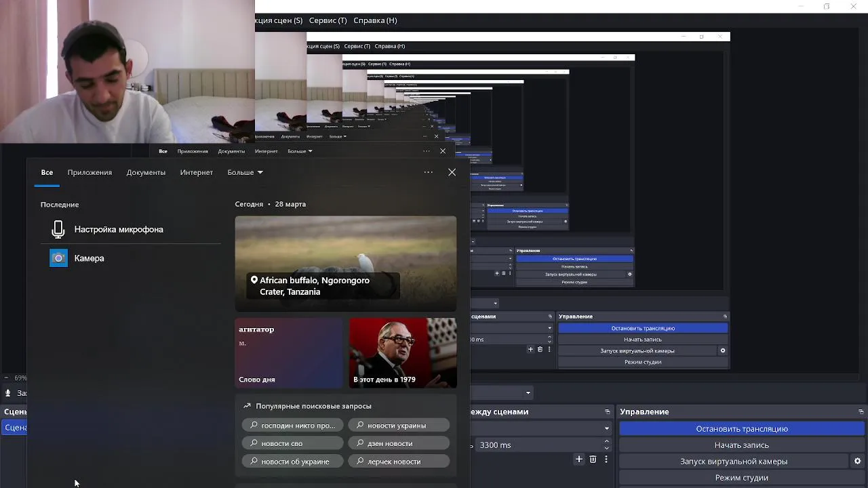Minimize the OBS window at top right
Viewport: 868px width, 488px height.
tap(801, 6)
